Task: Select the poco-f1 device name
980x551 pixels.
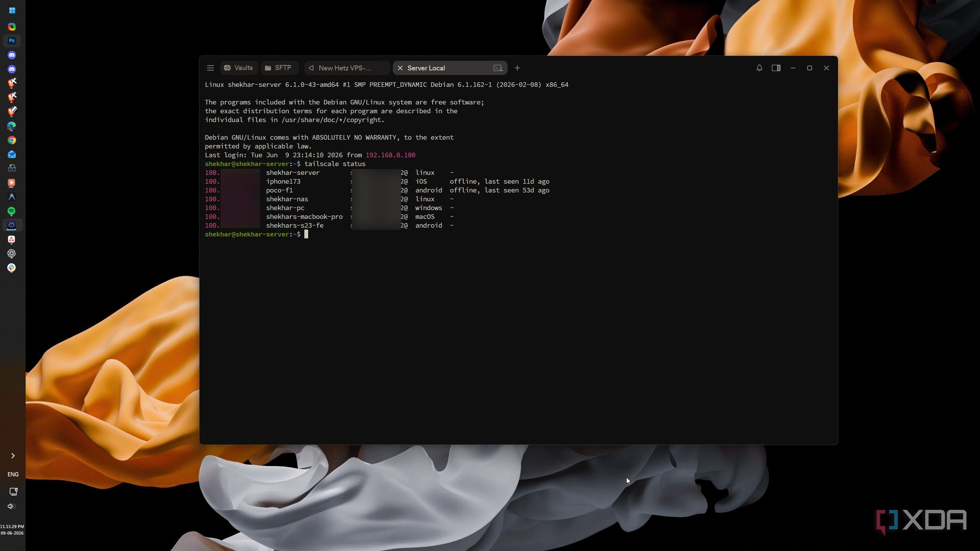Action: coord(279,191)
